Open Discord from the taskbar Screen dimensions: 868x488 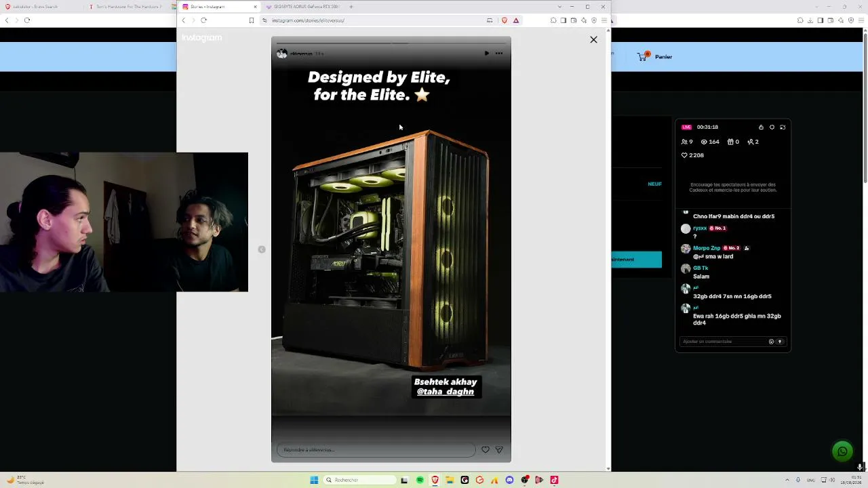point(509,480)
